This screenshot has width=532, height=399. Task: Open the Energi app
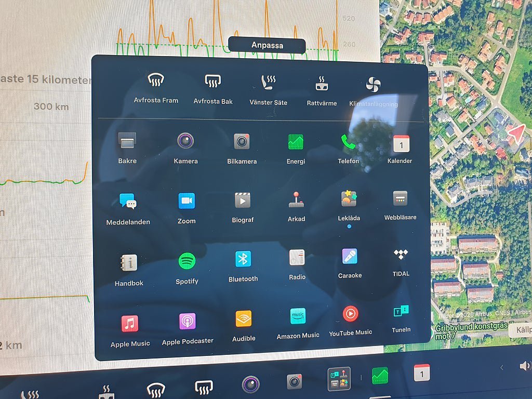pos(296,142)
